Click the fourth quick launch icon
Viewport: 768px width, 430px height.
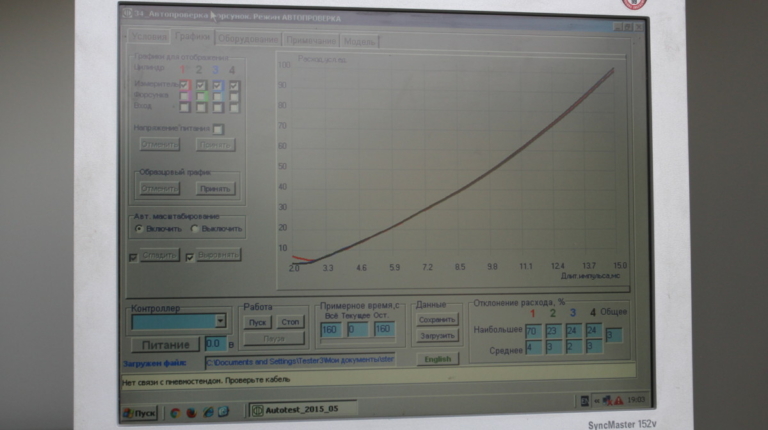coord(223,411)
